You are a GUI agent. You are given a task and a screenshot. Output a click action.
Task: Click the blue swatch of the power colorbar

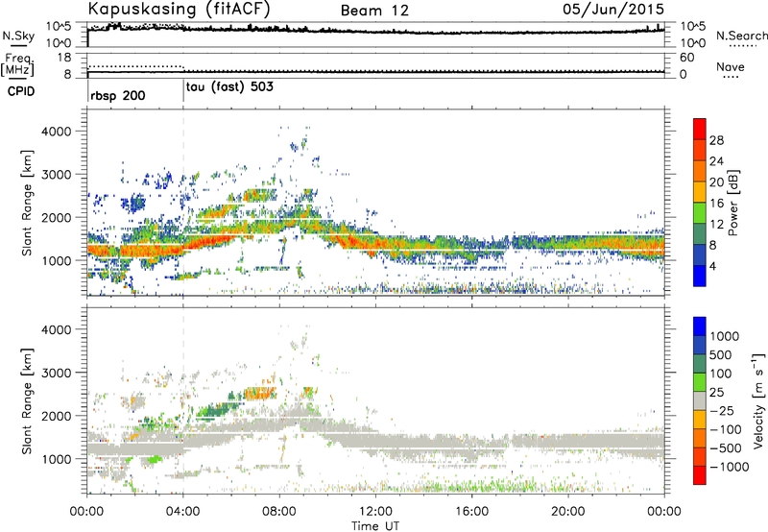[x=700, y=276]
